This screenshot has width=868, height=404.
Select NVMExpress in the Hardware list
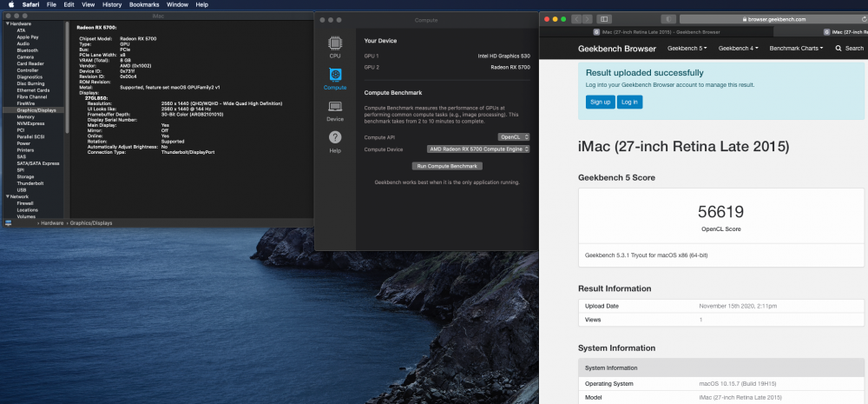click(30, 123)
